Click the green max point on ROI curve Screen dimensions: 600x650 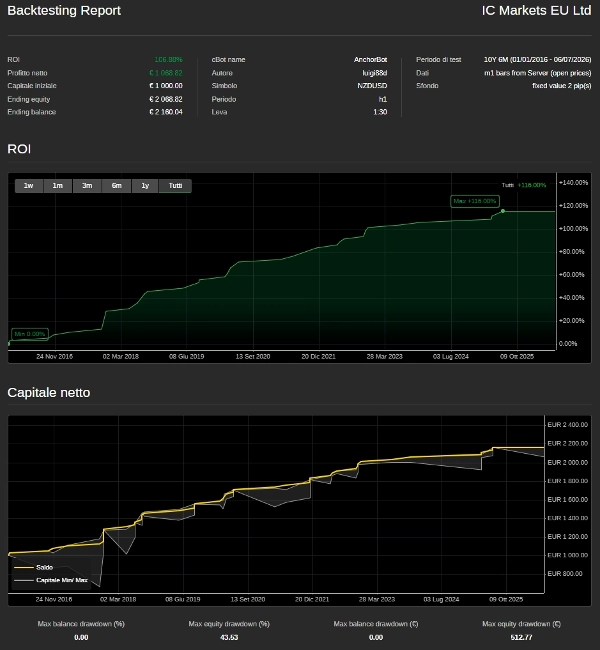click(503, 211)
